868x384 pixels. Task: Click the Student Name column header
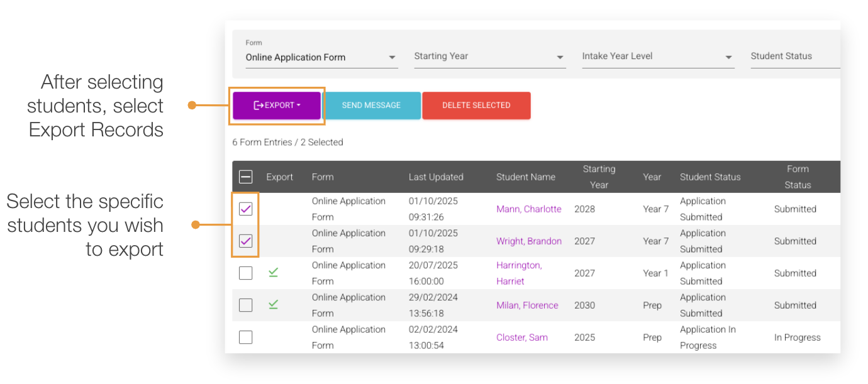[525, 177]
